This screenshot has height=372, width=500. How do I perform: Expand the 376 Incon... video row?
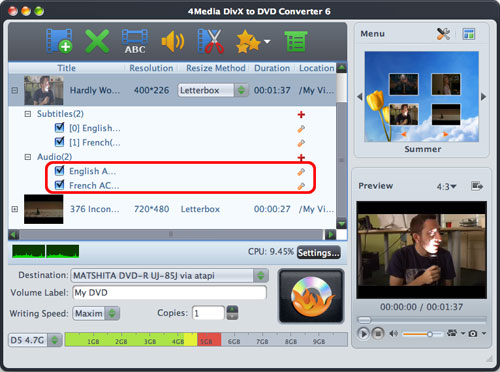(x=15, y=209)
